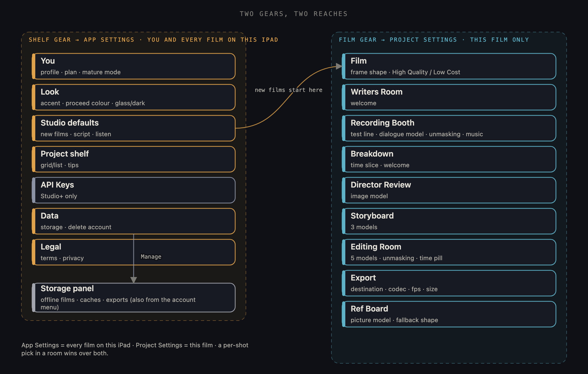Click the '3 models' subtitle
Image resolution: width=588 pixels, height=374 pixels.
[x=364, y=227]
